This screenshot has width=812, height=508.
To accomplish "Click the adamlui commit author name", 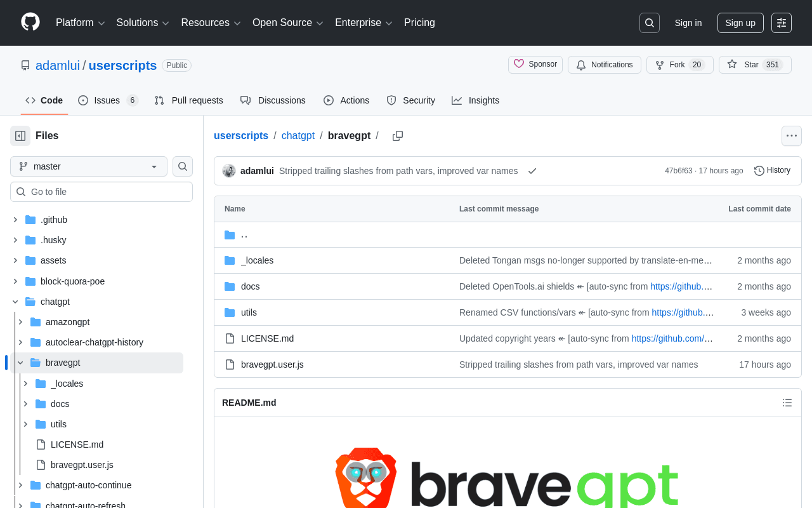I will pos(257,171).
